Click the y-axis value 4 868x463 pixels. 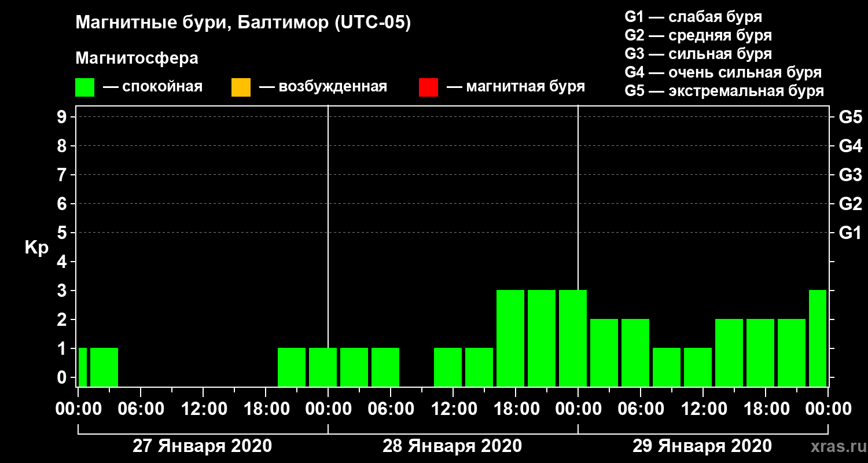(x=63, y=262)
